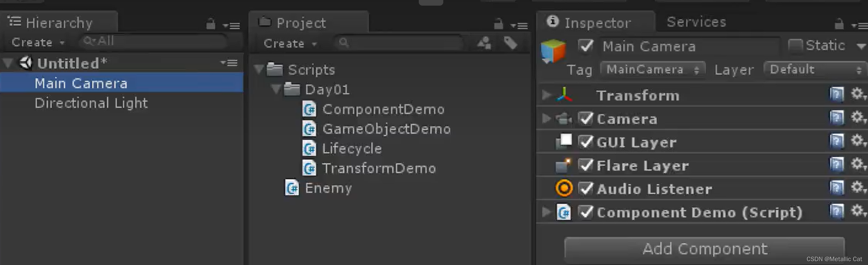Switch to the Services tab
This screenshot has width=868, height=265.
tap(696, 22)
